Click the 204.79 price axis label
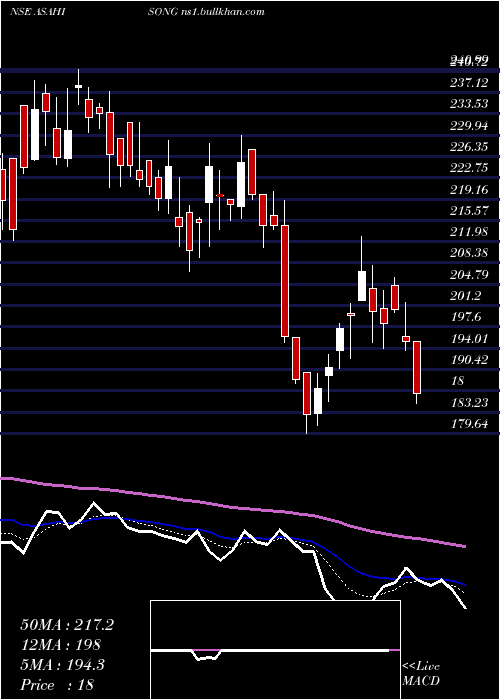The width and height of the screenshot is (500, 700). click(x=469, y=275)
